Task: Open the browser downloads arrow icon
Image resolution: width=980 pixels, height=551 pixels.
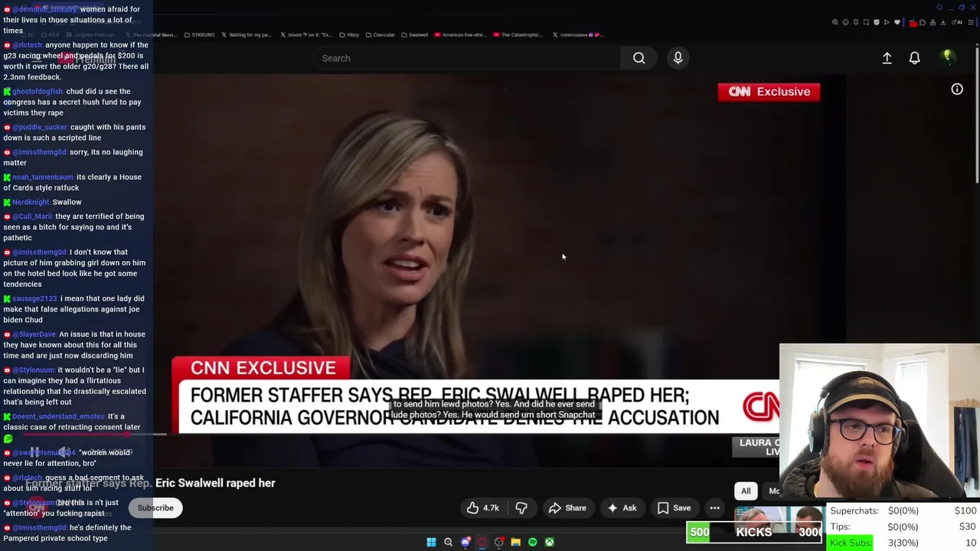Action: tap(942, 22)
